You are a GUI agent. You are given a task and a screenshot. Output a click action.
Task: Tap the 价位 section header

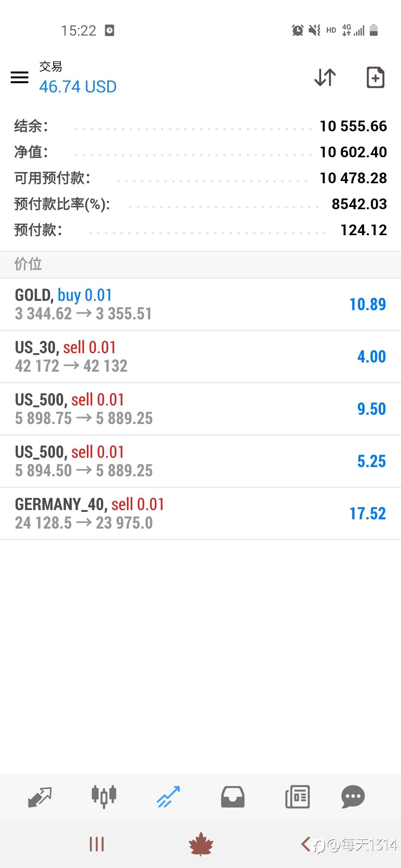click(x=28, y=264)
